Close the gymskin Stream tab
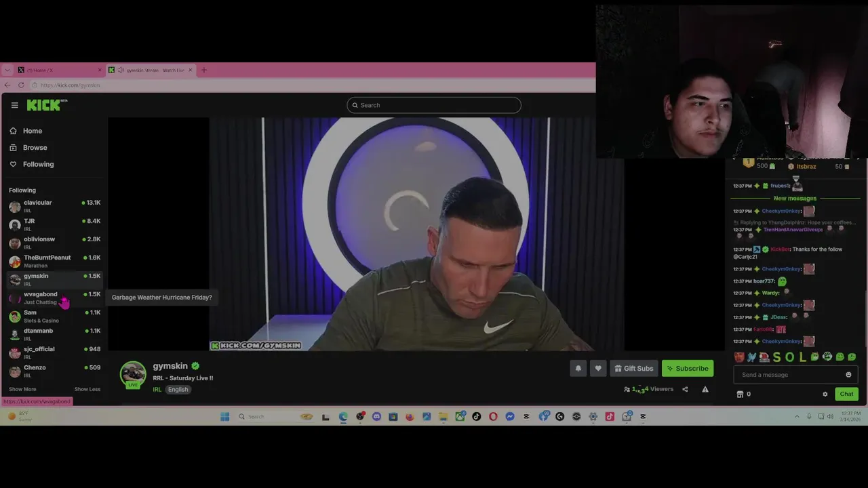The image size is (868, 488). tap(191, 70)
